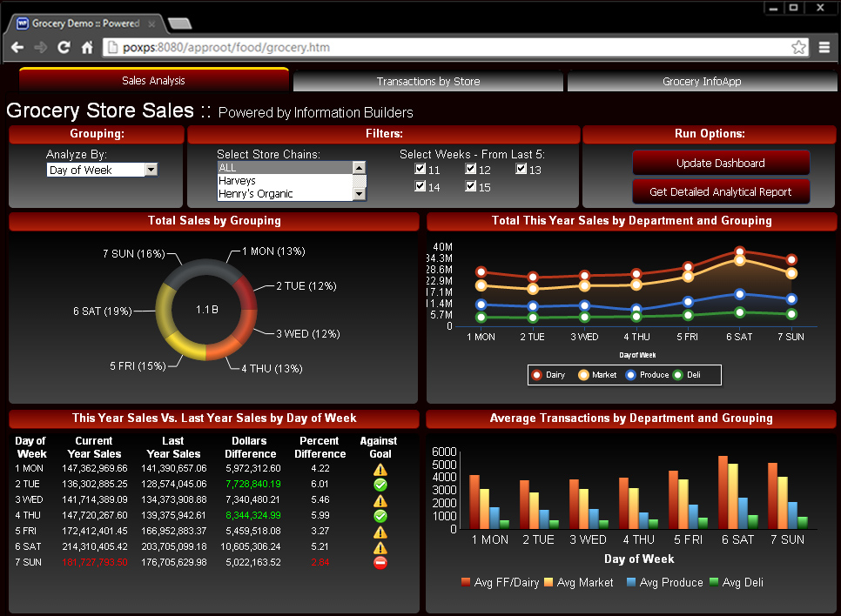Go to browser home icon

pyautogui.click(x=87, y=47)
